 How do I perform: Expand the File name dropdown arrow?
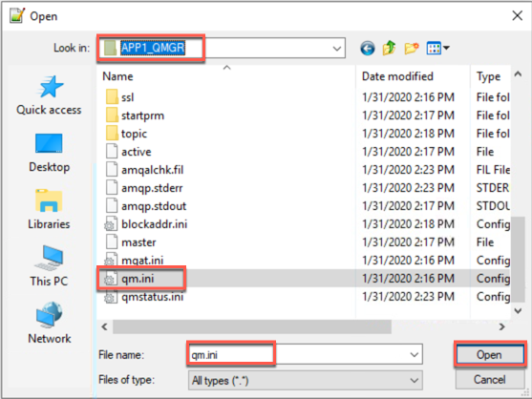(415, 354)
